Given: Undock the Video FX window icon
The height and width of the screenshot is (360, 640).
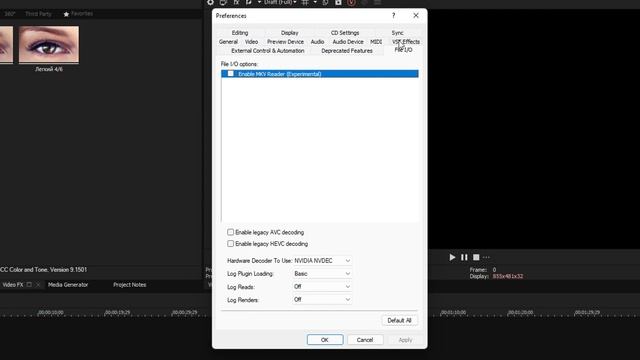Looking at the screenshot, I should [x=29, y=284].
